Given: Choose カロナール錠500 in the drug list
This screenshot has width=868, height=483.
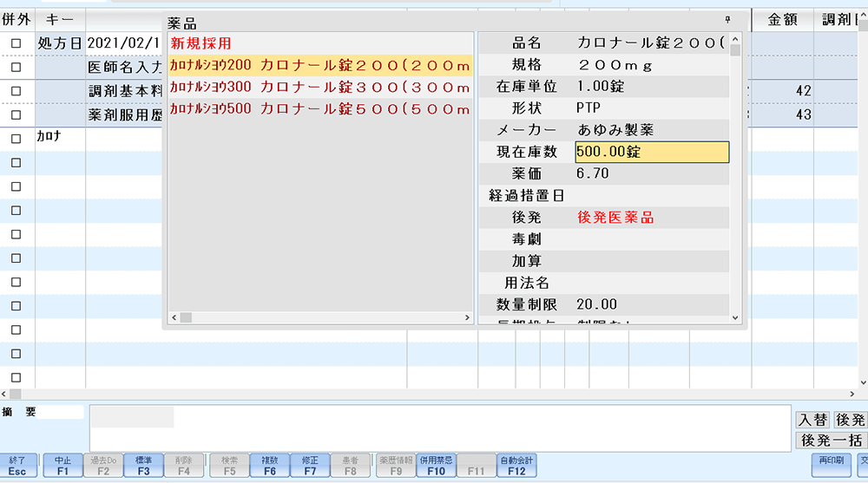Looking at the screenshot, I should pos(320,109).
